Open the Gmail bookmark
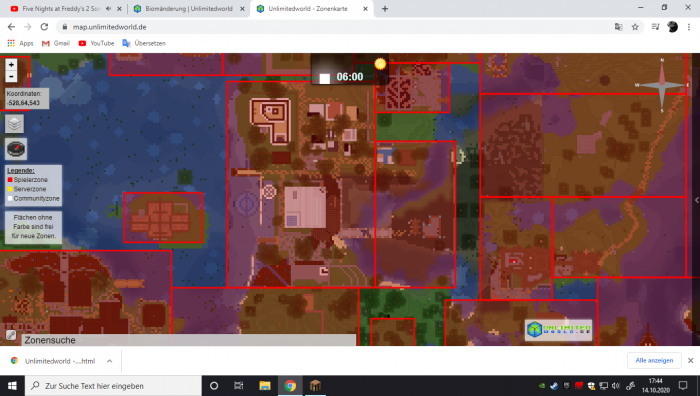700x396 pixels. 56,43
